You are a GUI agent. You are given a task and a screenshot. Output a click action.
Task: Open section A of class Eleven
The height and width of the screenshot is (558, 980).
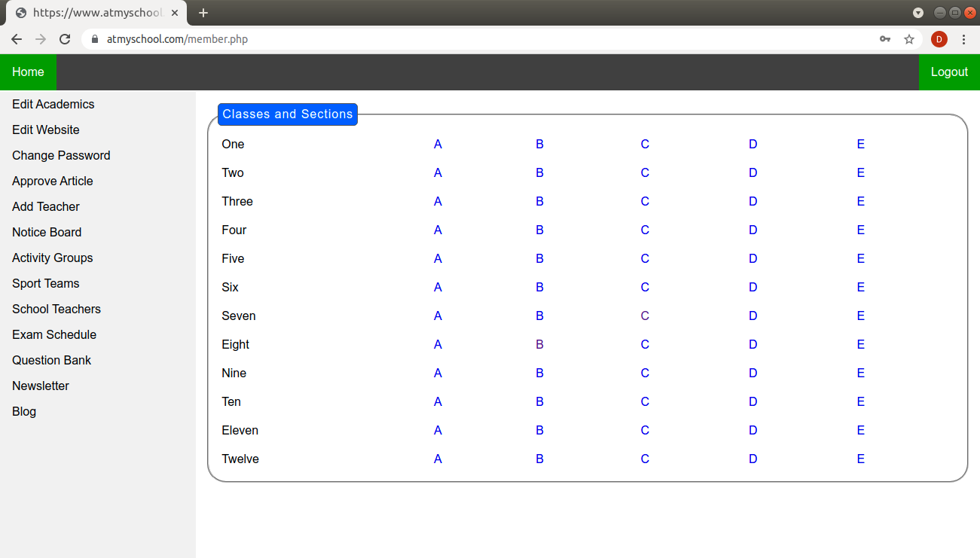click(438, 431)
